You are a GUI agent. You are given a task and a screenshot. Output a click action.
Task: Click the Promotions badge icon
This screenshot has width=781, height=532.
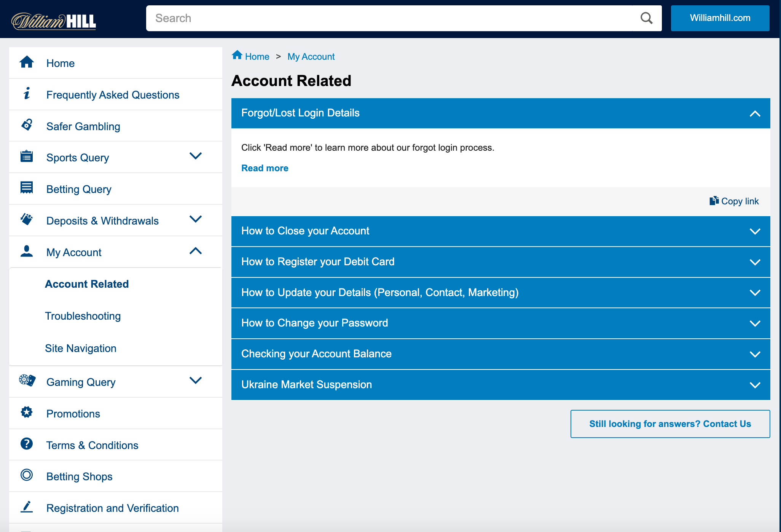(27, 412)
